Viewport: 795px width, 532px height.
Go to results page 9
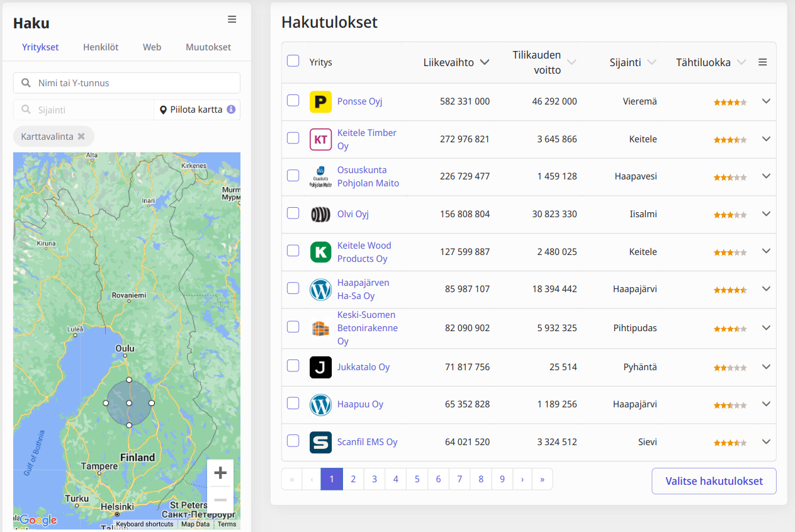[502, 479]
